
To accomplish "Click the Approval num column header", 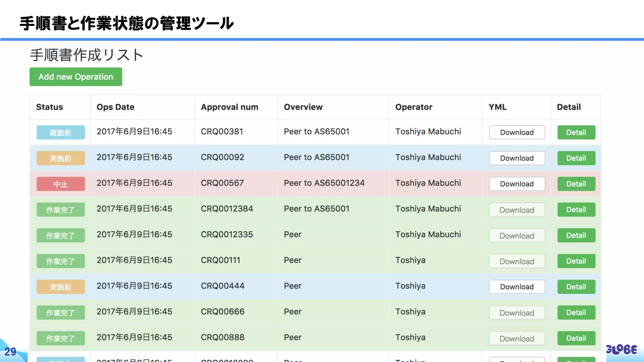I will pyautogui.click(x=230, y=107).
